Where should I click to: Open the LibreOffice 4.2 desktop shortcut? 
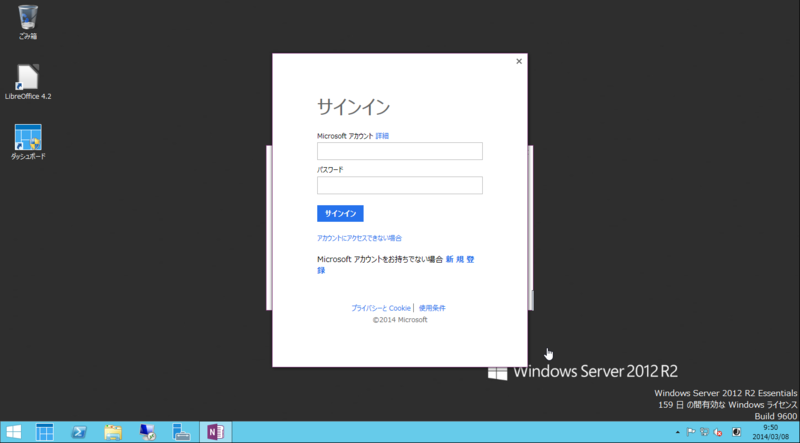click(x=28, y=82)
